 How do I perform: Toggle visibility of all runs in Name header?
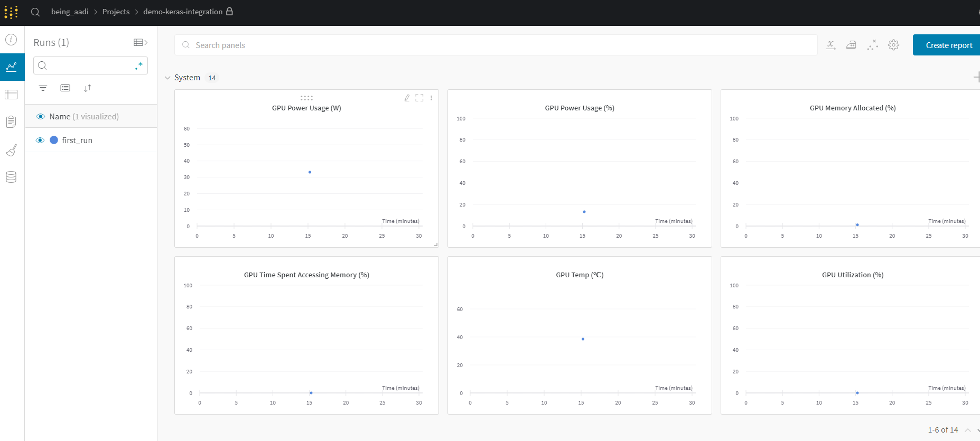point(40,117)
